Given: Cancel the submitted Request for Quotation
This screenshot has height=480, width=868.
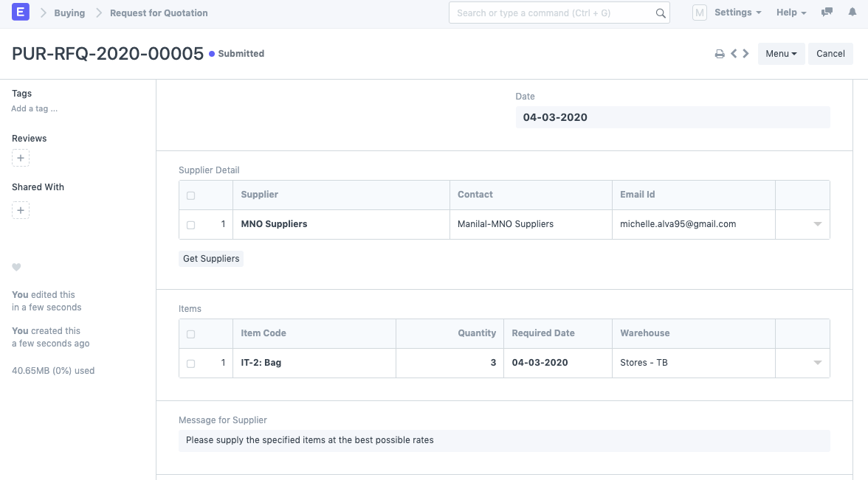Looking at the screenshot, I should tap(830, 53).
